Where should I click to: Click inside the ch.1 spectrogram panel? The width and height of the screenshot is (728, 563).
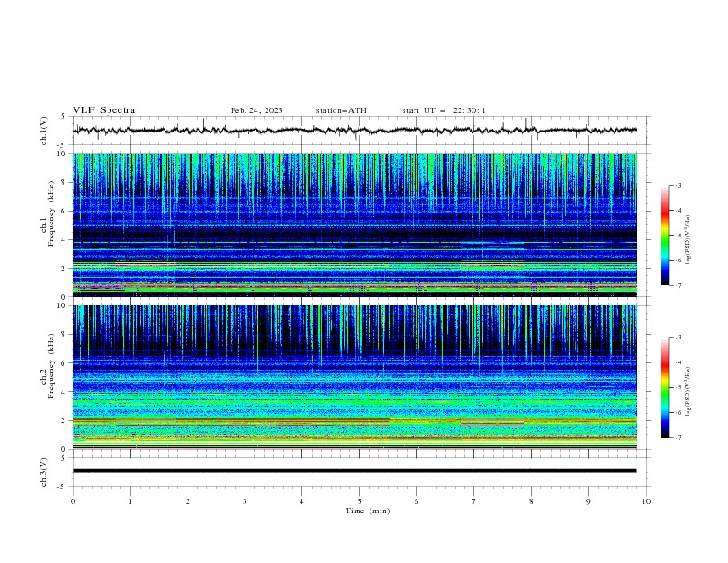354,224
